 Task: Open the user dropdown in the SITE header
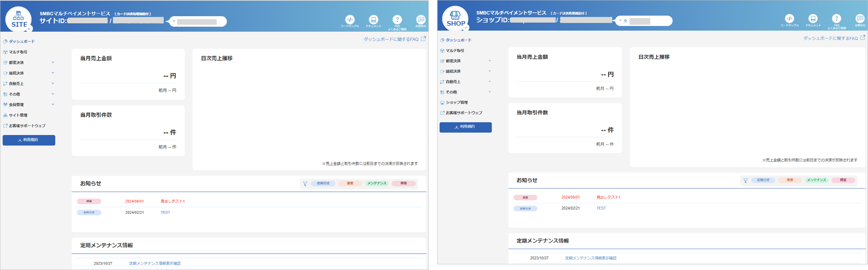click(198, 22)
